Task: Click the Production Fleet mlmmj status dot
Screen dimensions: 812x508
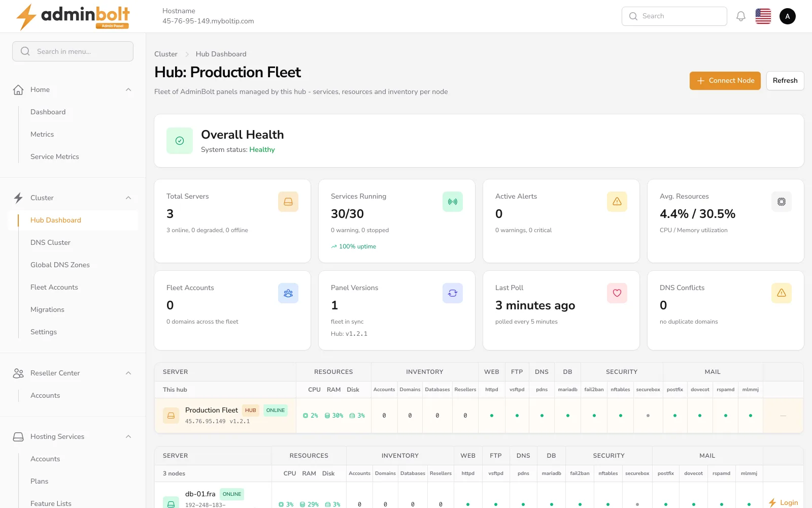Action: coord(751,416)
